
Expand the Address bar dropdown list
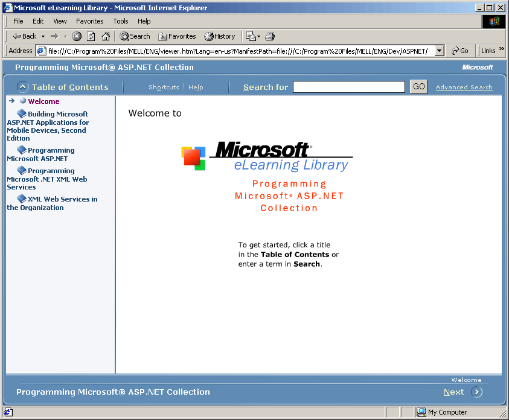point(439,51)
